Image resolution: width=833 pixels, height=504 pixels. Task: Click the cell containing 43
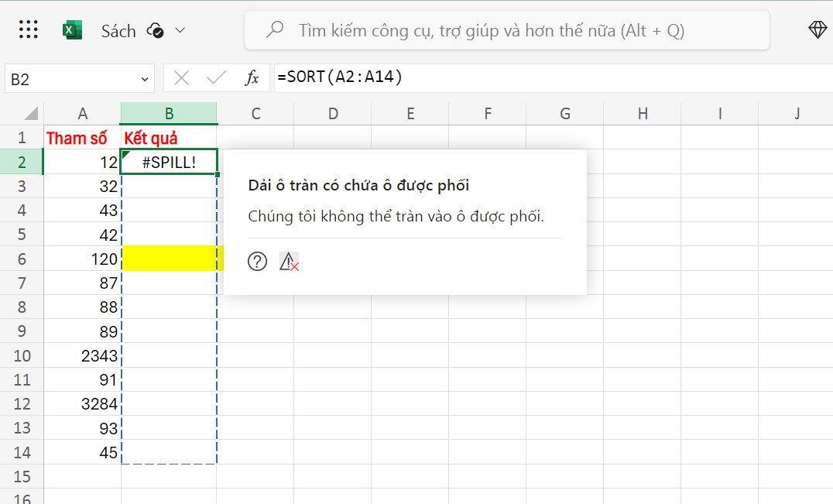point(82,211)
